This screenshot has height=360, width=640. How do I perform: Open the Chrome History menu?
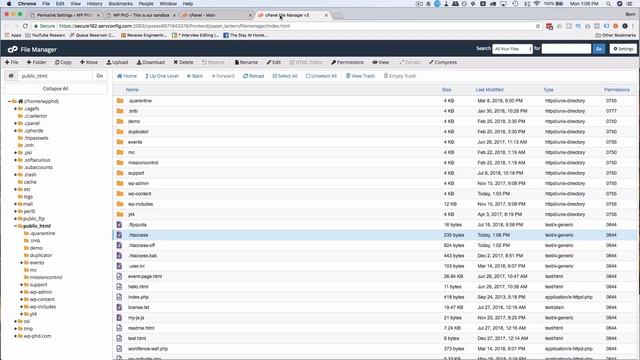pos(94,4)
